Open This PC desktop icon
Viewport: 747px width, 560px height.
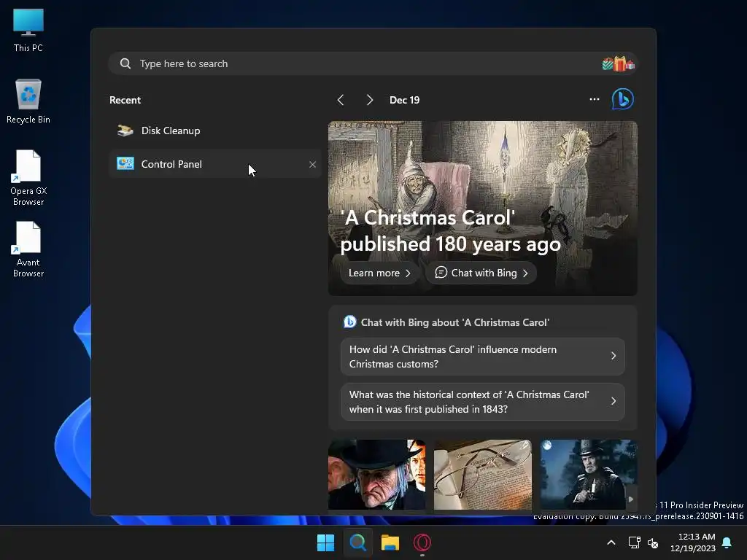pos(28,30)
